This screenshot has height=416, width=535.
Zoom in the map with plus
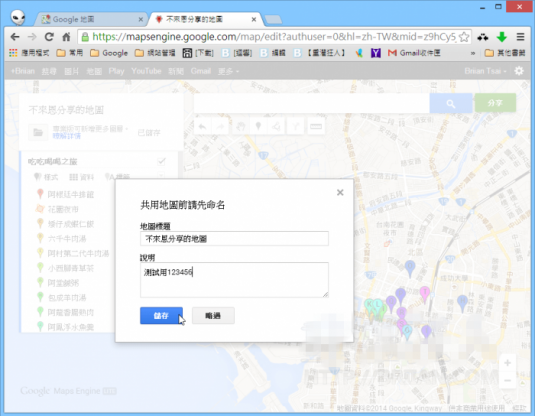(x=507, y=363)
